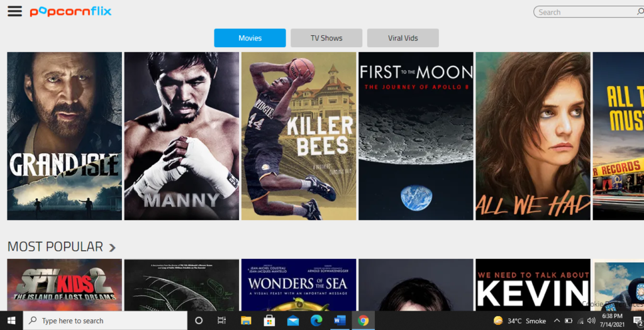Open the Manny movie poster

pos(182,136)
